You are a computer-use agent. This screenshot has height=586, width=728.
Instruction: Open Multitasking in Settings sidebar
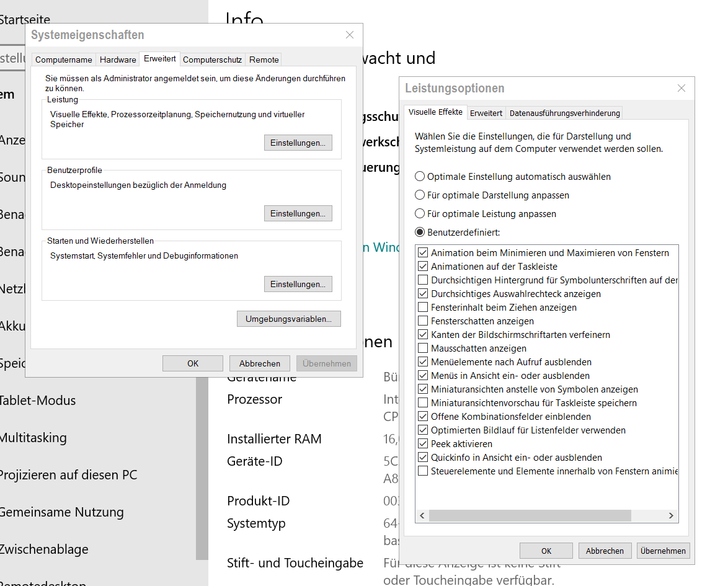coord(33,437)
